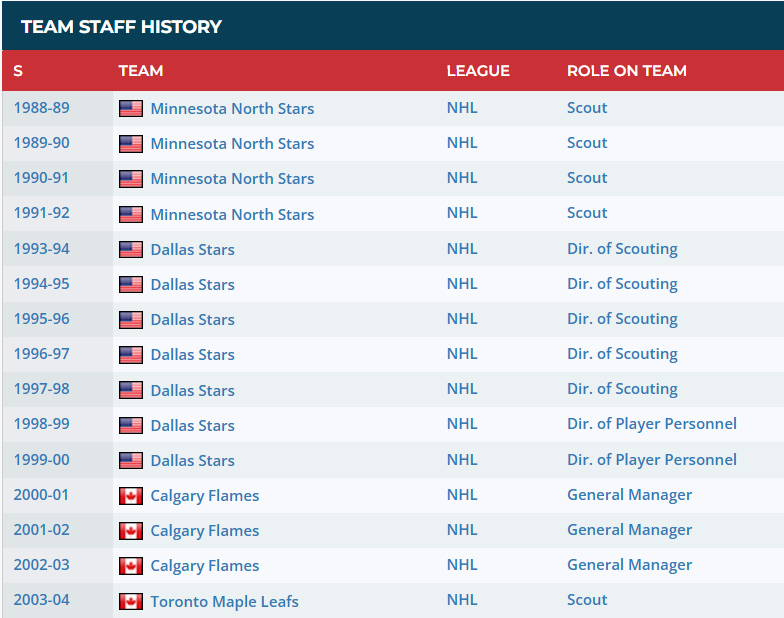
Task: Click General Manager role for 2000-01
Action: pos(630,495)
